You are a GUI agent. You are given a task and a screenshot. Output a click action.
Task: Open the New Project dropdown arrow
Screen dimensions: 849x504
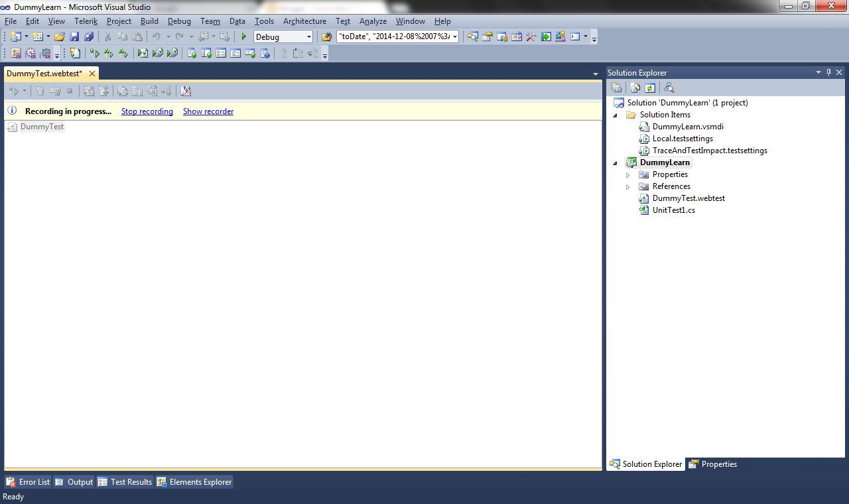tap(27, 37)
